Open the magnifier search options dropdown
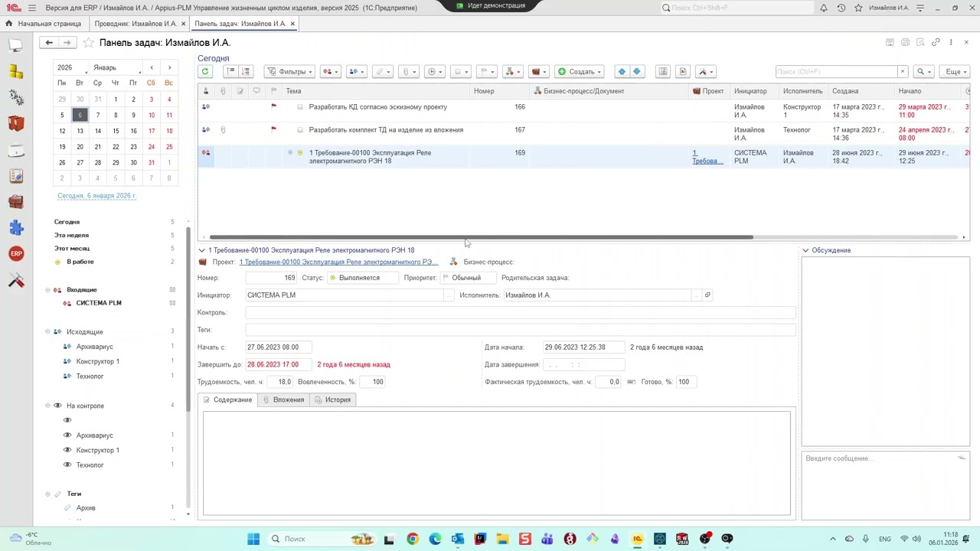The height and width of the screenshot is (551, 980). pyautogui.click(x=924, y=71)
